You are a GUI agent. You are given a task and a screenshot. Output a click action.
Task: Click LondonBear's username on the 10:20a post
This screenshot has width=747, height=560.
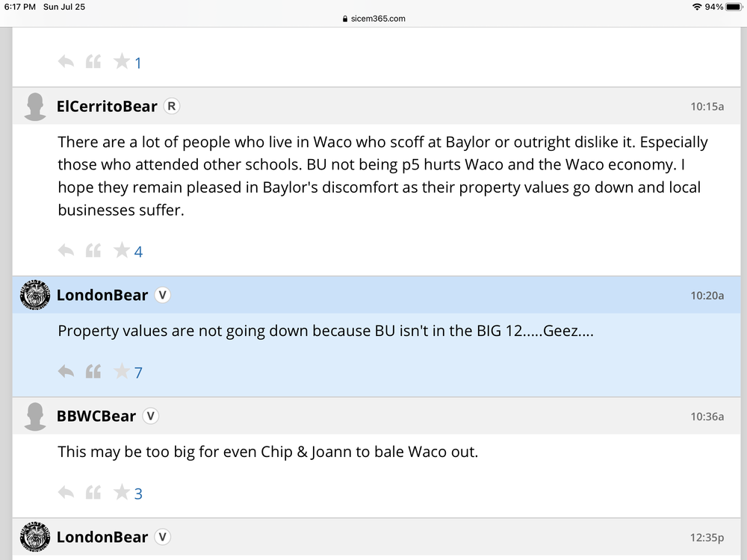tap(102, 295)
